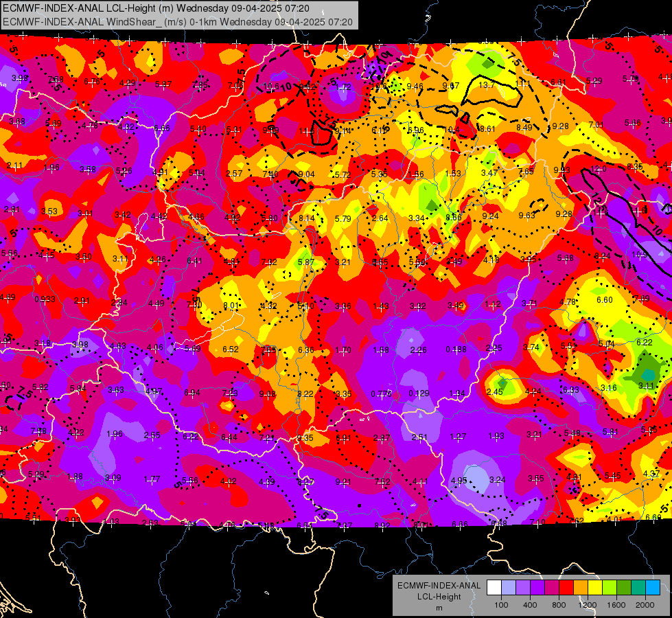Click the legend label '1600'

616,605
